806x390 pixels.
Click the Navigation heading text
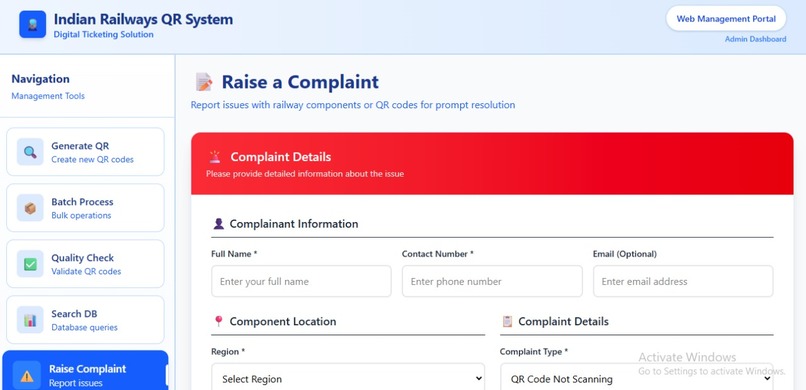[x=41, y=79]
